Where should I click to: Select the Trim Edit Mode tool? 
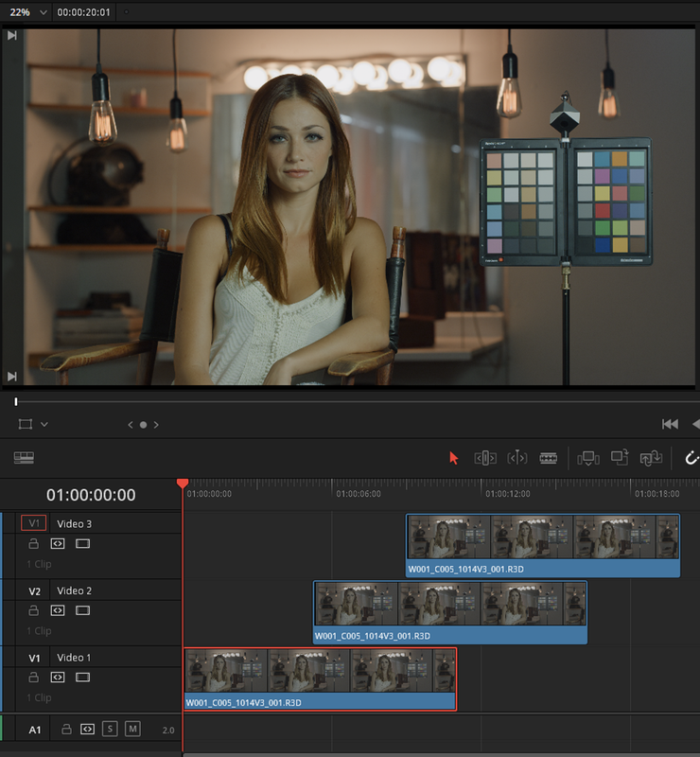coord(485,458)
